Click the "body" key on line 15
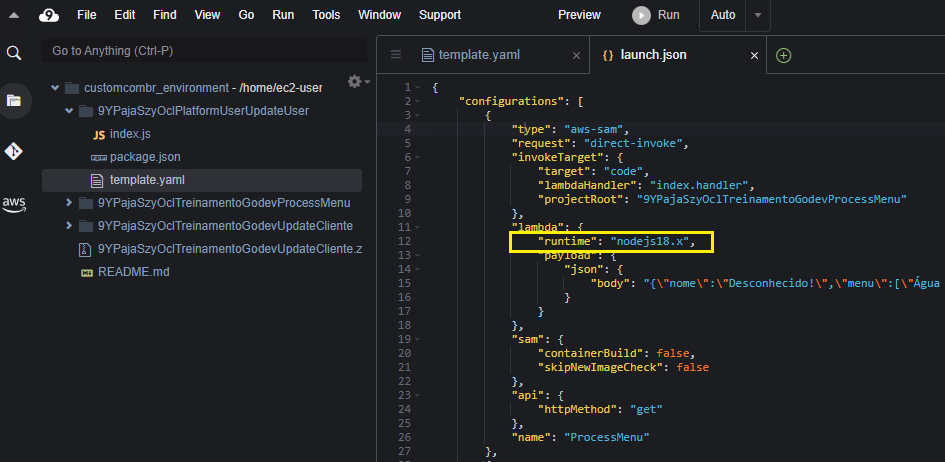 pos(611,283)
